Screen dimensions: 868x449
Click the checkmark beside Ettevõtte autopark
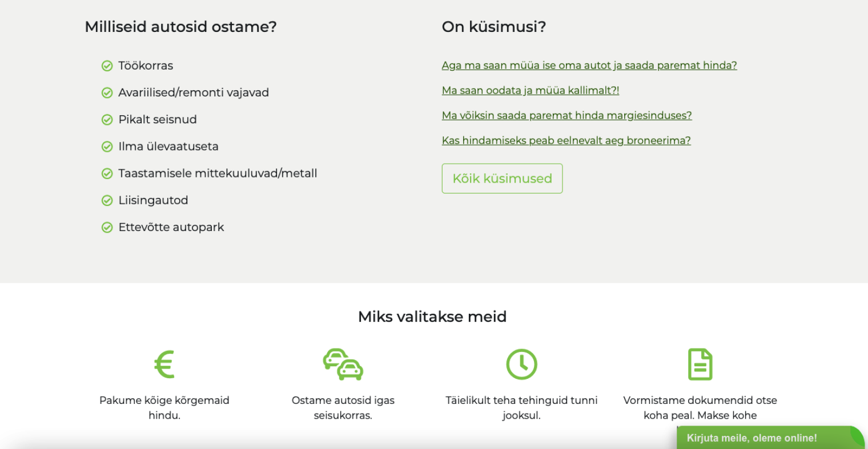(x=107, y=228)
